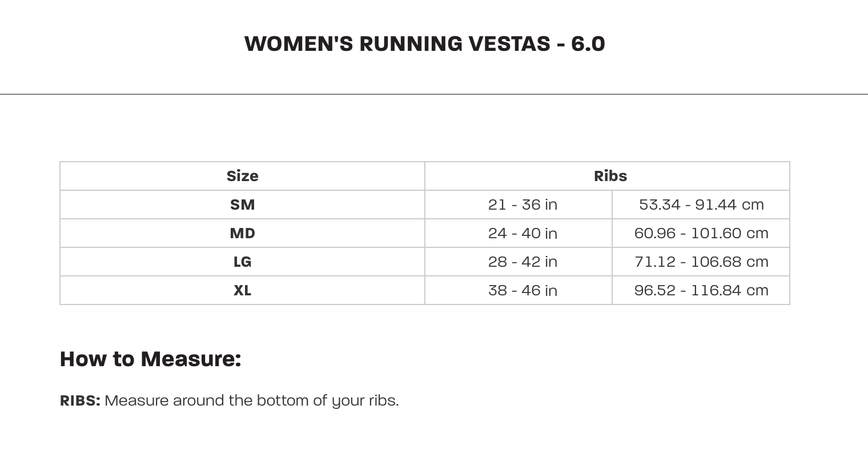The height and width of the screenshot is (473, 868).
Task: Select the 24 - 40 in cell
Action: (x=522, y=233)
